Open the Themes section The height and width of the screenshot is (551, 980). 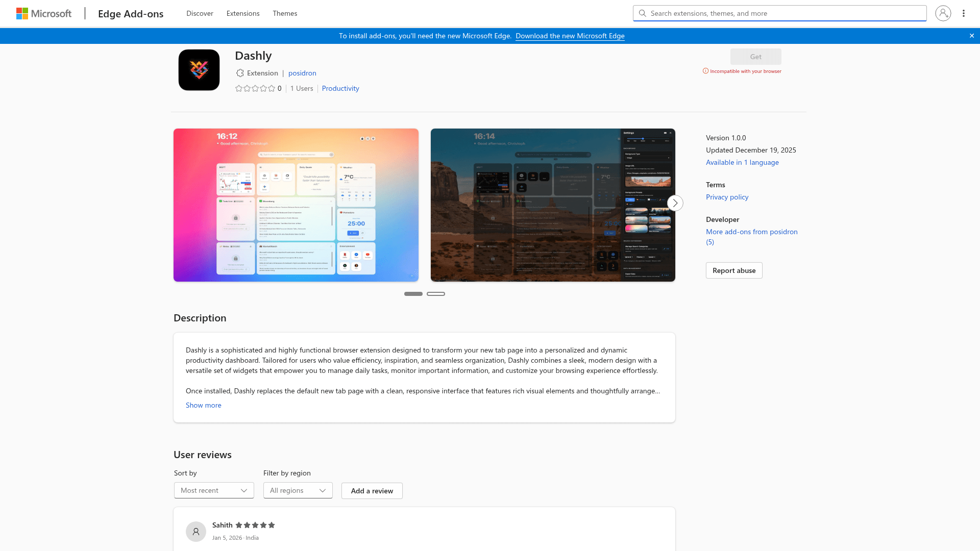click(x=284, y=13)
